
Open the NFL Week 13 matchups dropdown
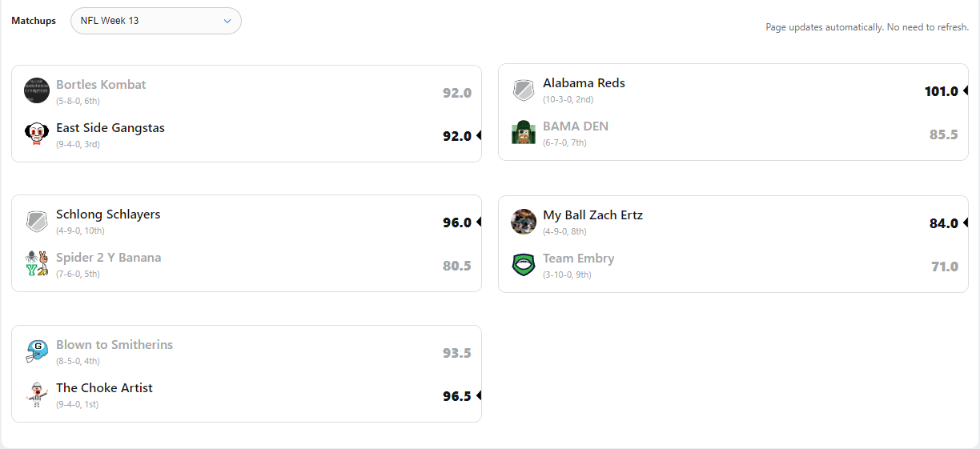[x=156, y=21]
